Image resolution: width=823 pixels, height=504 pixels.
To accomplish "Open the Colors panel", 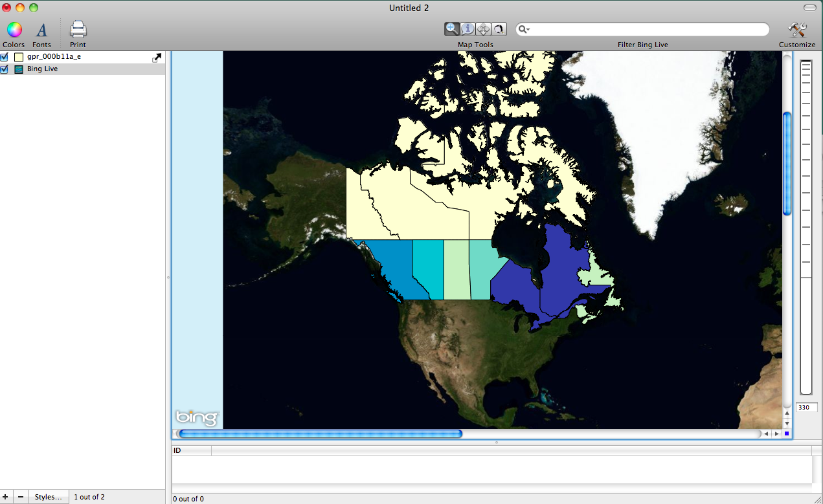I will coord(14,30).
